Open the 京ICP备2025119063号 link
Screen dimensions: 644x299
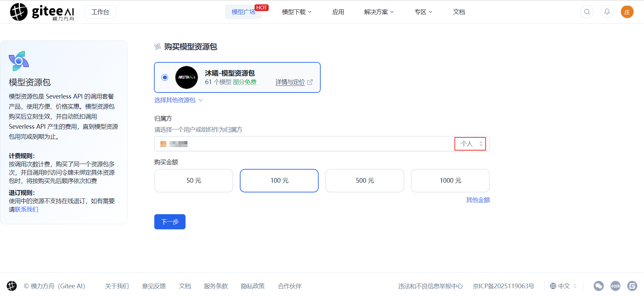(503, 286)
